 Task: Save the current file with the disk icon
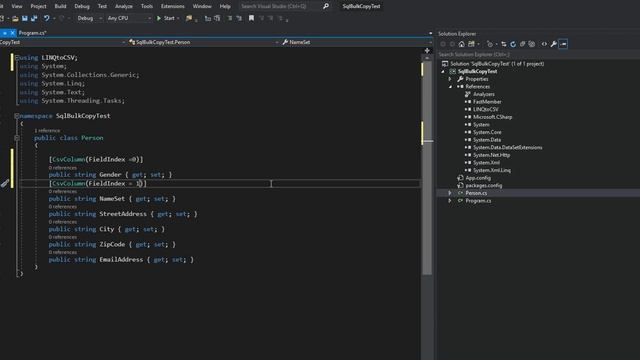[x=24, y=18]
